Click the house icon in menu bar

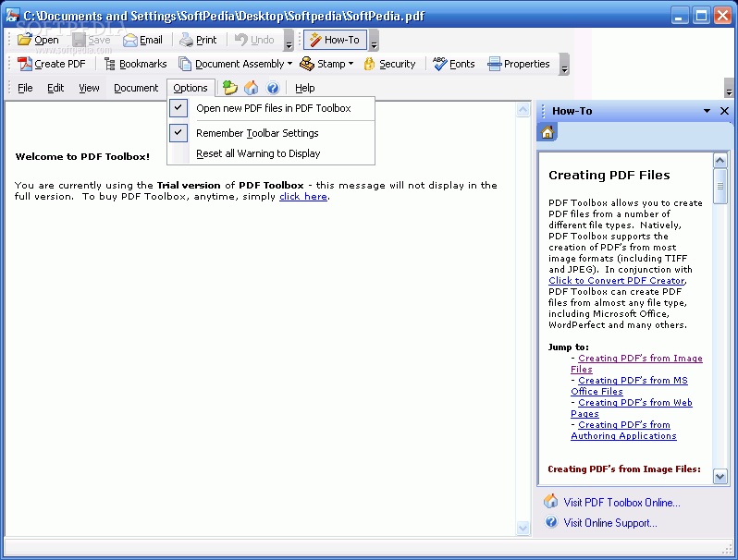[x=252, y=88]
